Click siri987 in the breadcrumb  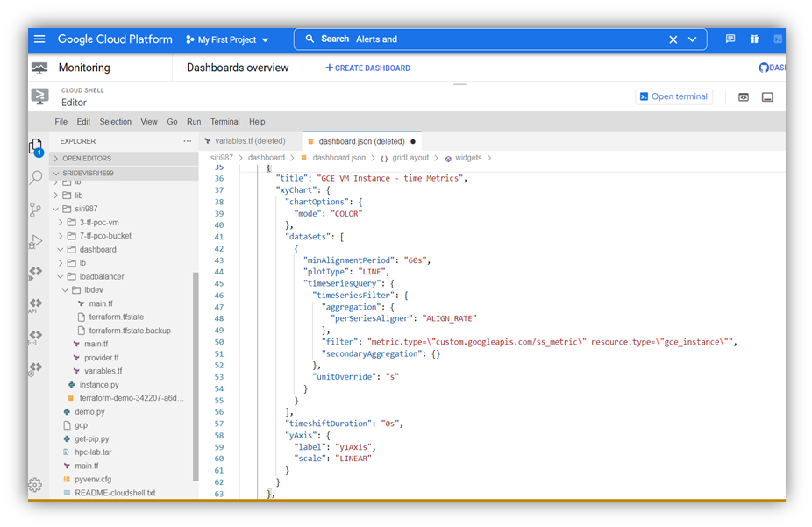tap(222, 158)
